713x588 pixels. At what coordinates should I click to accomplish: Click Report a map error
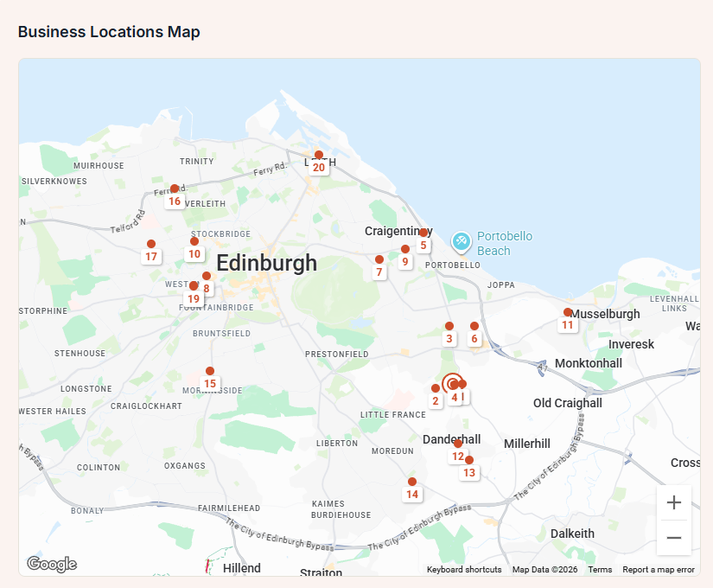[659, 569]
